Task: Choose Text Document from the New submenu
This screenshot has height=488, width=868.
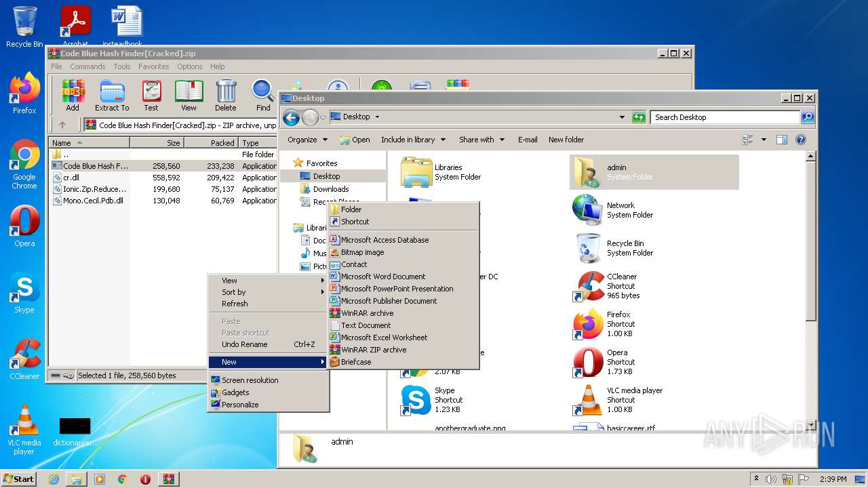Action: pos(403,325)
